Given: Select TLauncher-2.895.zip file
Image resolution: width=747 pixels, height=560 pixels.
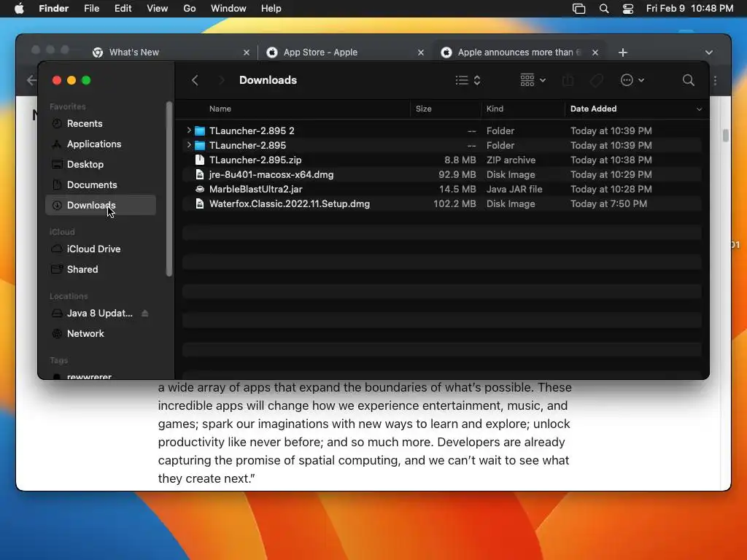Looking at the screenshot, I should click(441, 160).
